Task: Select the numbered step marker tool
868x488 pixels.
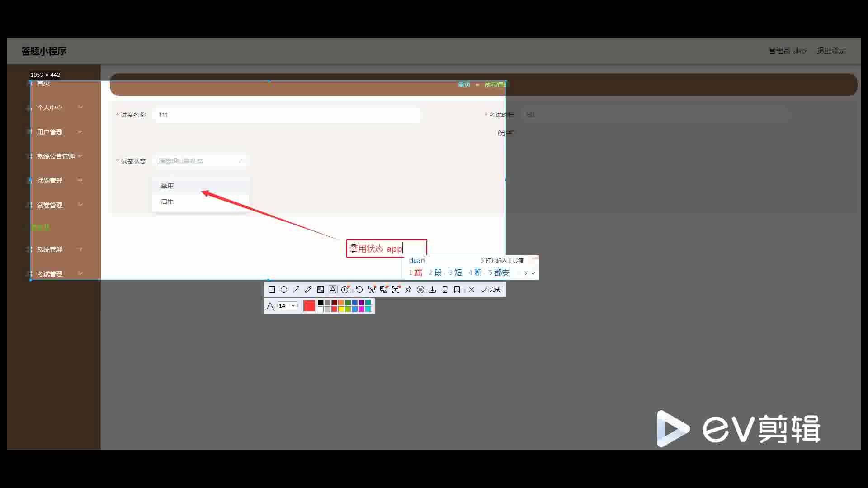Action: [345, 290]
